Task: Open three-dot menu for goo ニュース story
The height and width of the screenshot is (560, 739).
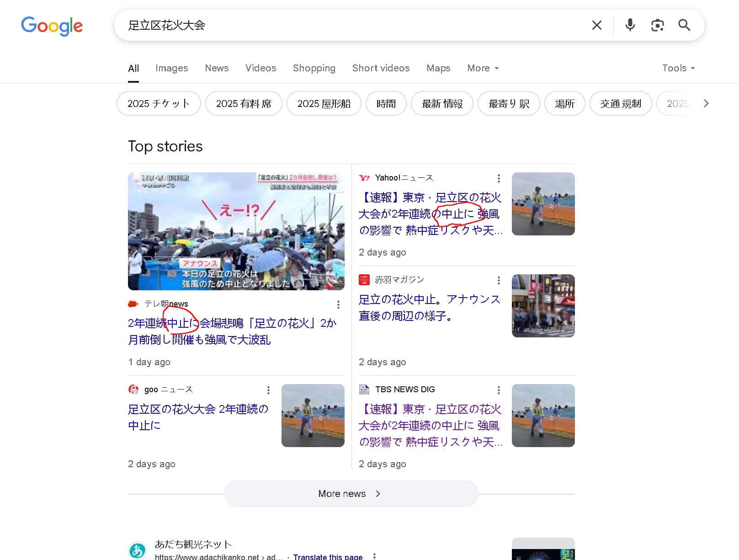Action: click(x=268, y=390)
